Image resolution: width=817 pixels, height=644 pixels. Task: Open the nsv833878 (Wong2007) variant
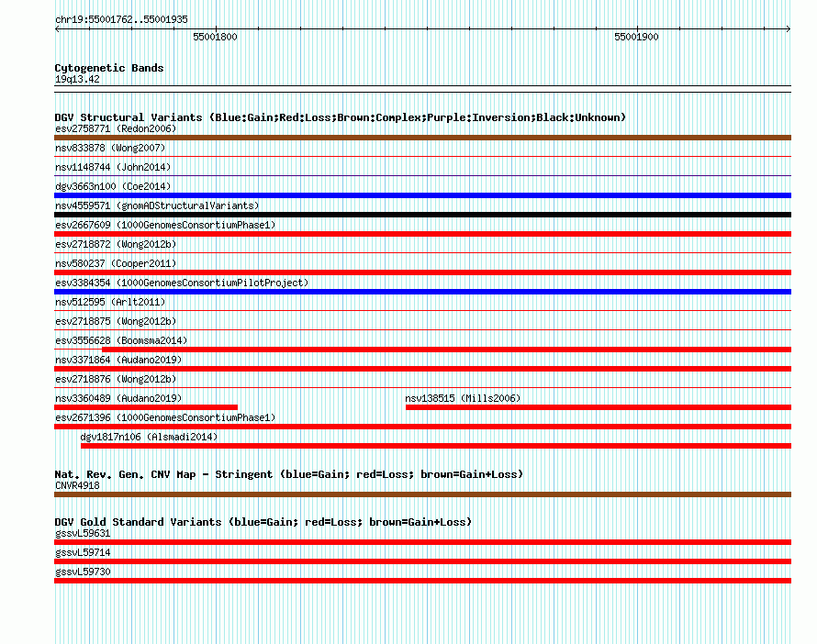pyautogui.click(x=110, y=148)
